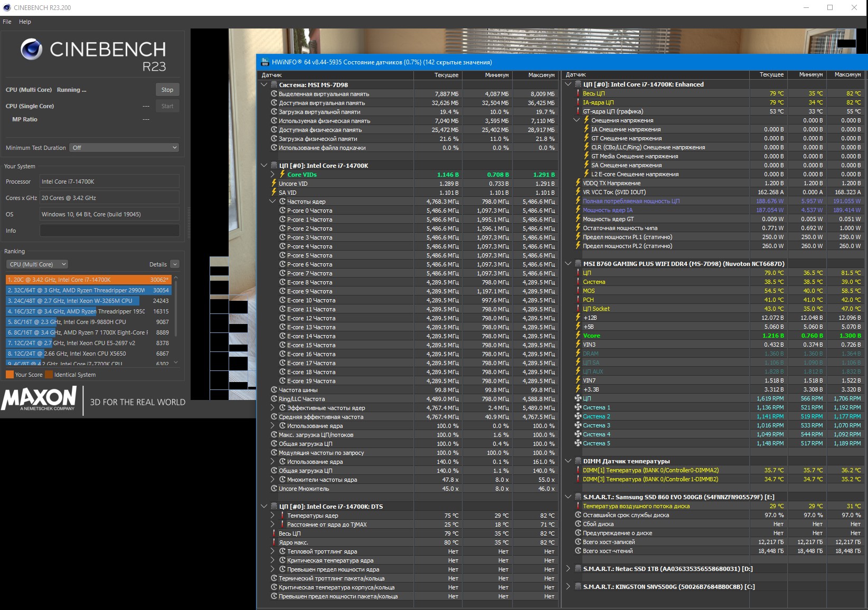Click the orange Your Score legend swatch
The height and width of the screenshot is (610, 868).
click(x=10, y=375)
